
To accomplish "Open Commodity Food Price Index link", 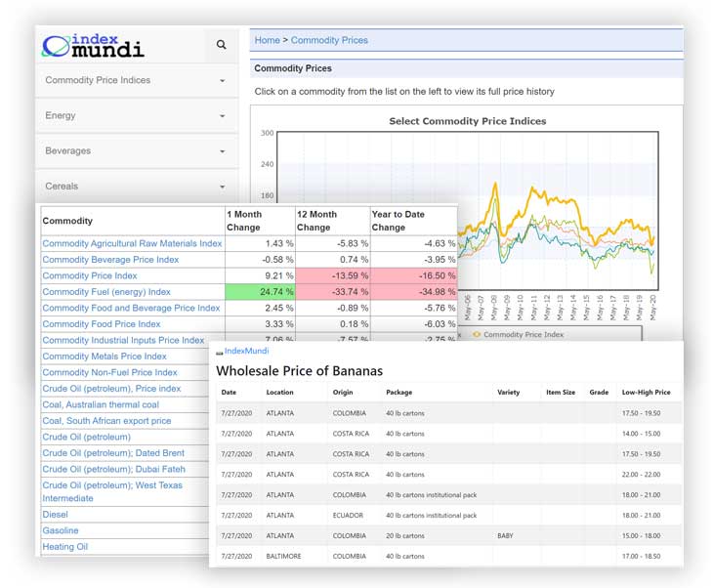I will click(102, 324).
